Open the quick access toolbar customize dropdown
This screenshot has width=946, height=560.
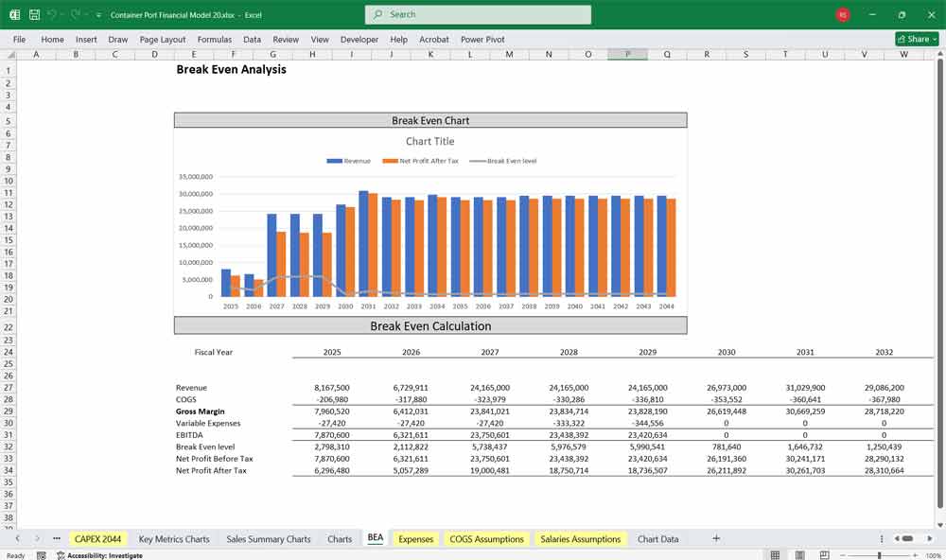[x=97, y=15]
